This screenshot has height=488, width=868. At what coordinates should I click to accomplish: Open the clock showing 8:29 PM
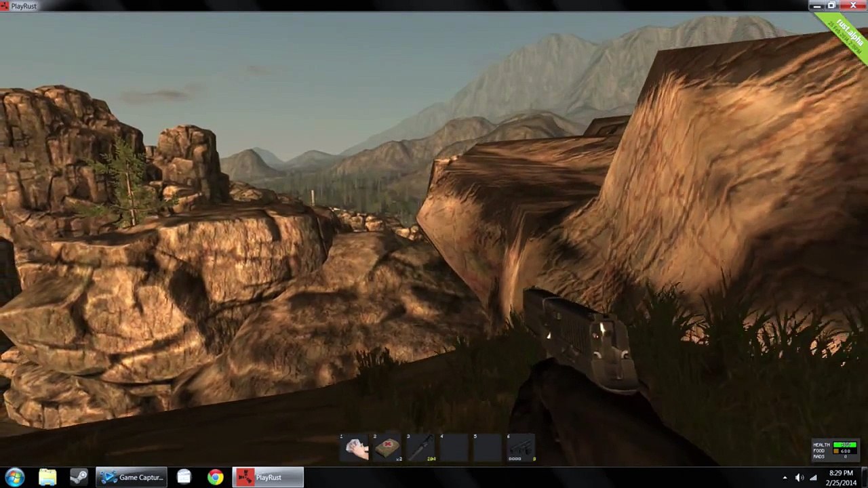pos(841,477)
